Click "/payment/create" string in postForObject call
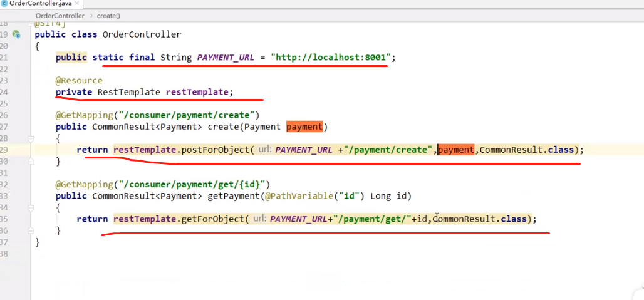The height and width of the screenshot is (300, 644). click(x=390, y=150)
